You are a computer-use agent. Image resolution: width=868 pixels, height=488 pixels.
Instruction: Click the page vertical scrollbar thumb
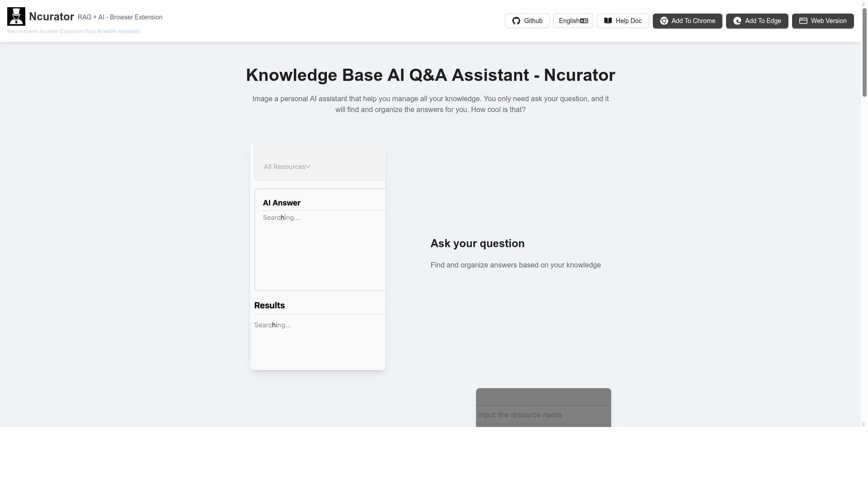(x=864, y=52)
